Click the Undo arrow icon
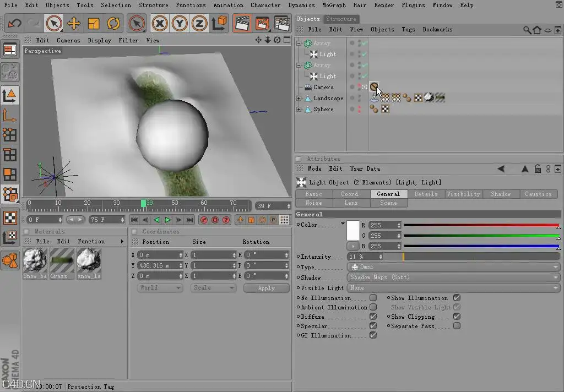 click(15, 24)
